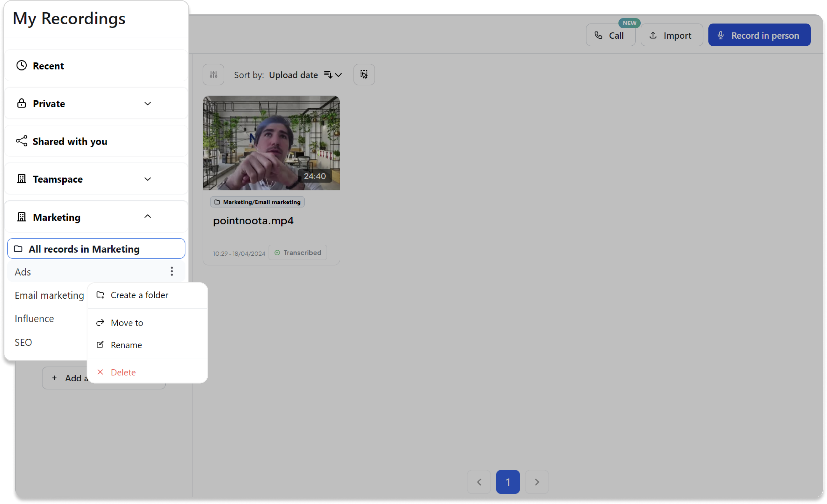Viewport: 827px width, 504px height.
Task: Click the Transcribed status badge
Action: click(x=298, y=253)
